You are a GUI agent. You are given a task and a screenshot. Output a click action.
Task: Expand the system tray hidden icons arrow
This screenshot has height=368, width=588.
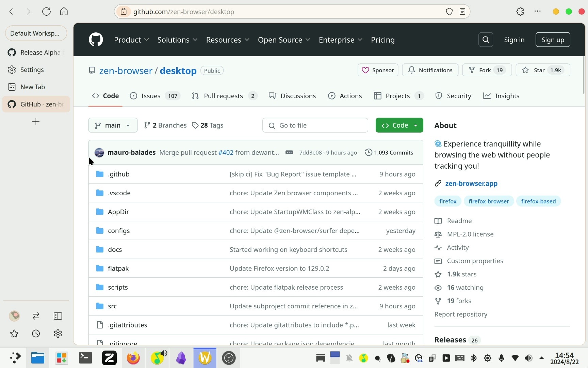[x=542, y=358]
